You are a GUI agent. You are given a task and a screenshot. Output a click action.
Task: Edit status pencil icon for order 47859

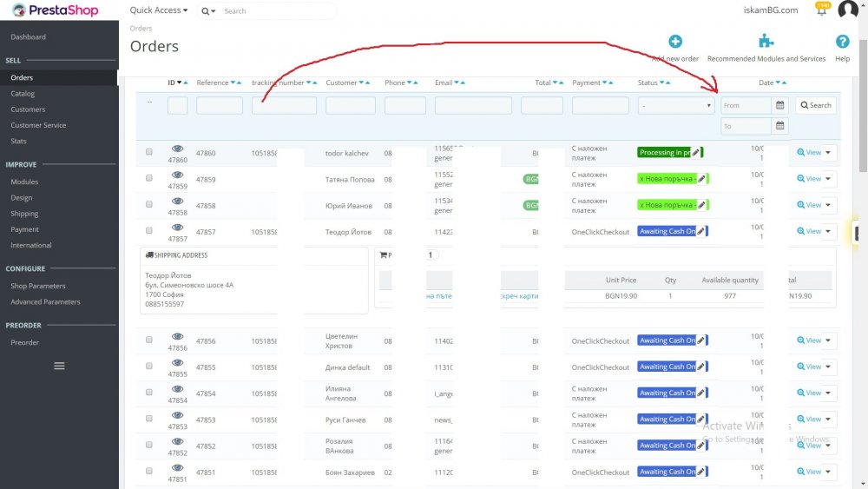701,179
